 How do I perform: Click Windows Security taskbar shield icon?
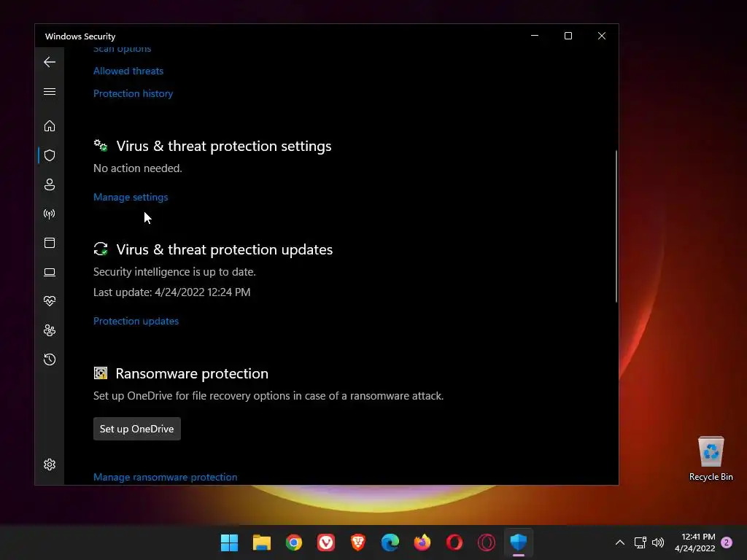[x=519, y=542]
